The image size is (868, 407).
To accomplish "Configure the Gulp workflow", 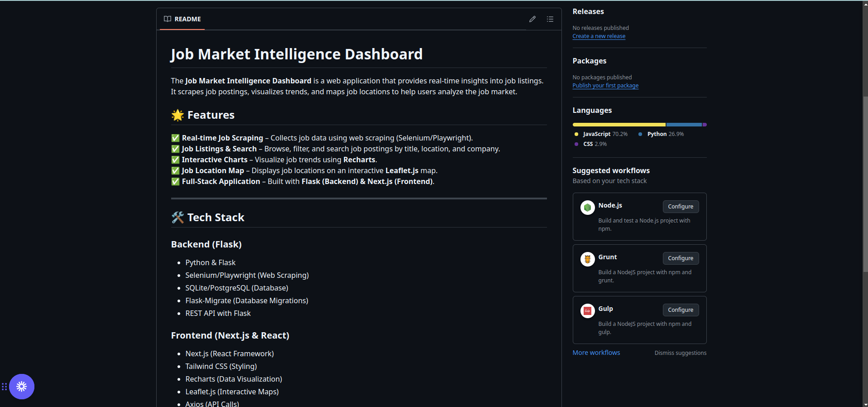I will tap(681, 310).
